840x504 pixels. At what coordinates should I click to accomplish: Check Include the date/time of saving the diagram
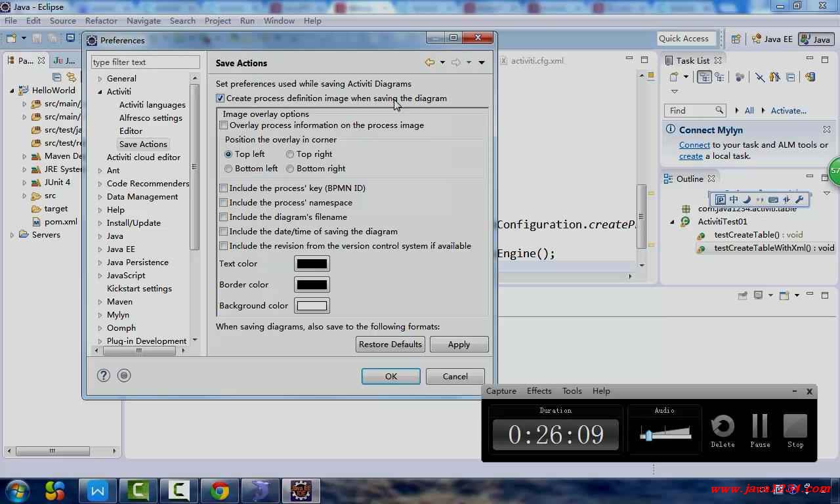click(x=224, y=232)
